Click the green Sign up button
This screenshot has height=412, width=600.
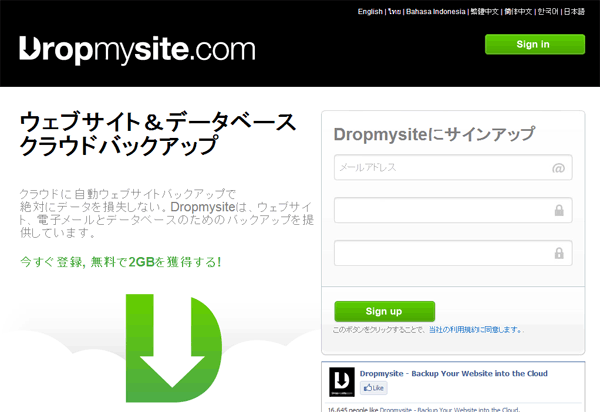pyautogui.click(x=385, y=311)
